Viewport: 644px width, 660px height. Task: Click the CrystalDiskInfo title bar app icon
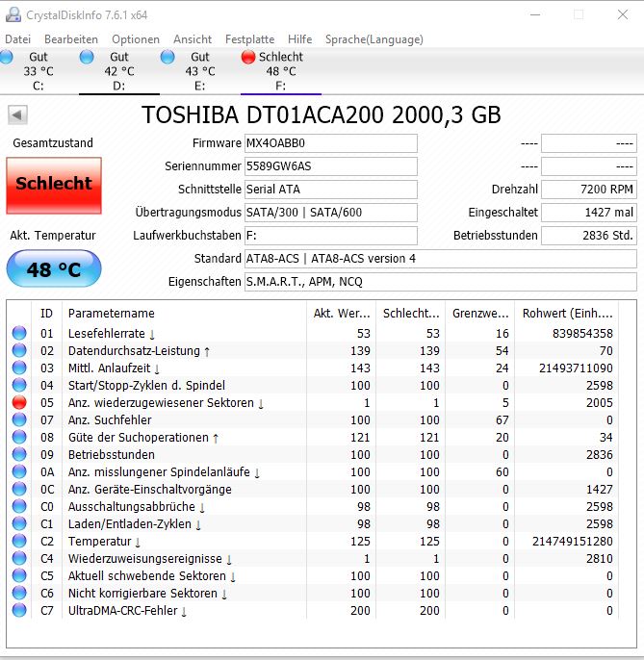[13, 14]
